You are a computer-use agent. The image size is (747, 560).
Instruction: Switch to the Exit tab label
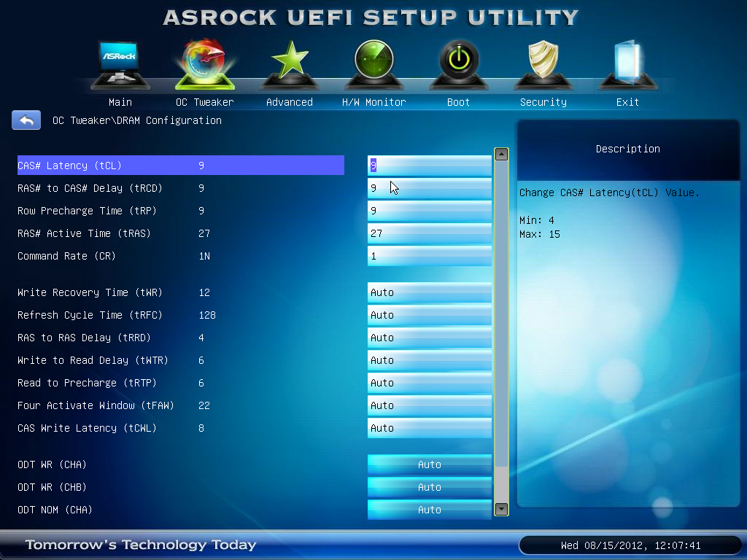coord(627,102)
